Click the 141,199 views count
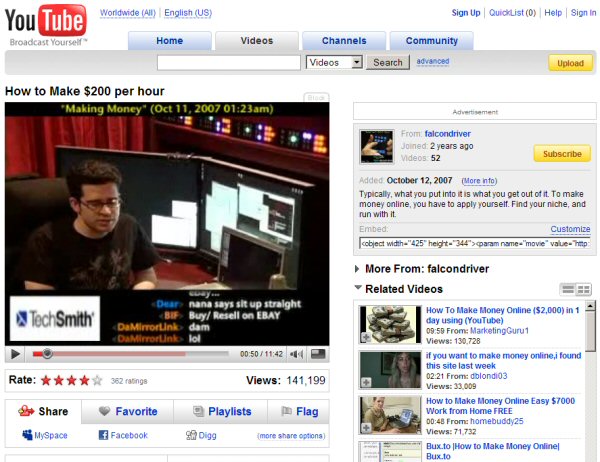 (x=306, y=380)
